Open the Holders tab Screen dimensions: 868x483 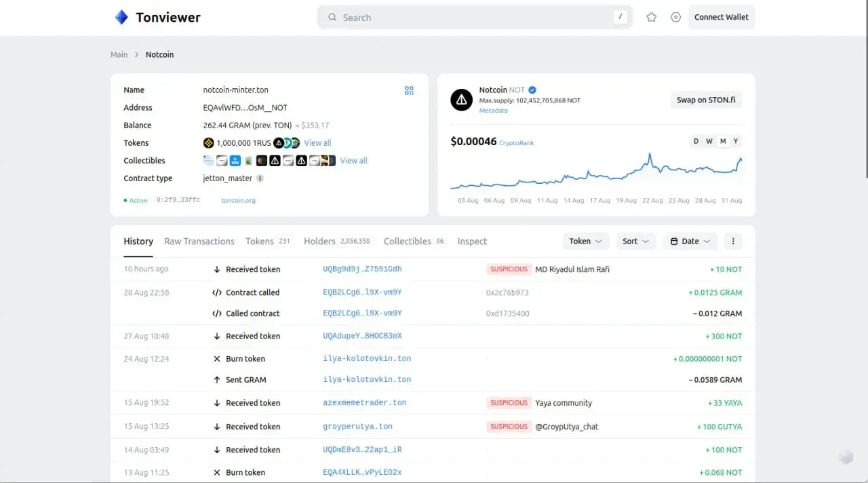pos(338,241)
